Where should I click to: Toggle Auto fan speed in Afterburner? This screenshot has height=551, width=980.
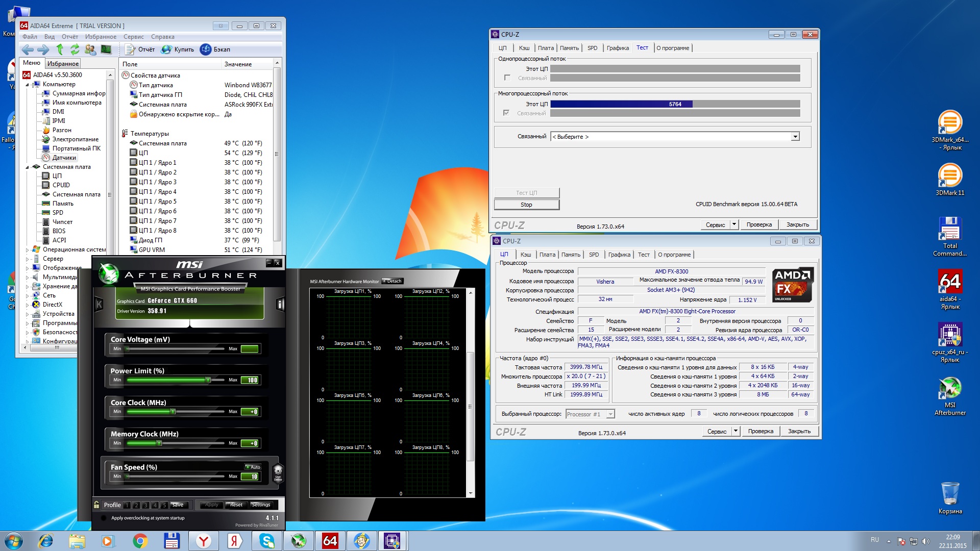tap(253, 467)
